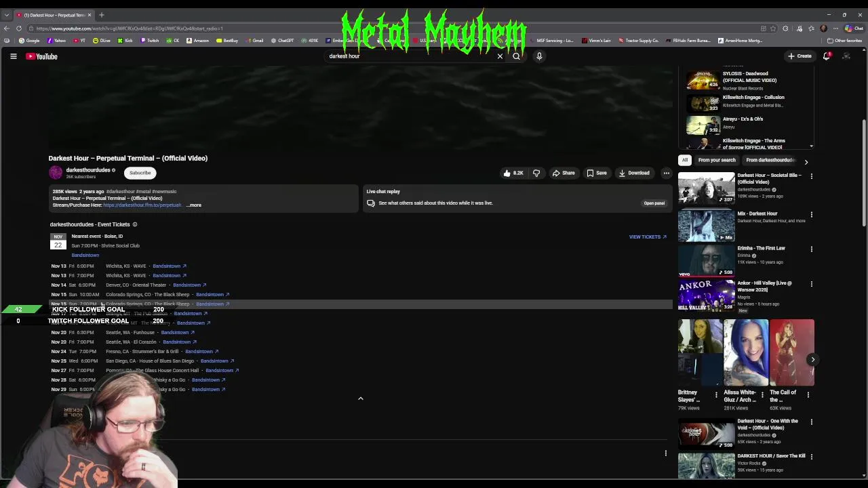Share the Perpetual Terminal video
Screen dimensions: 868x488
point(564,173)
